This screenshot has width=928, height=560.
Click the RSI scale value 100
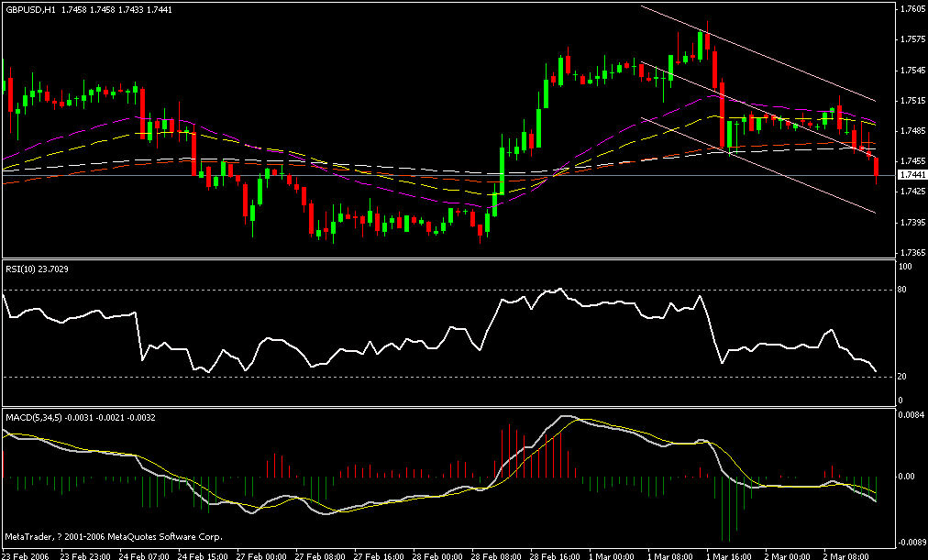point(905,267)
